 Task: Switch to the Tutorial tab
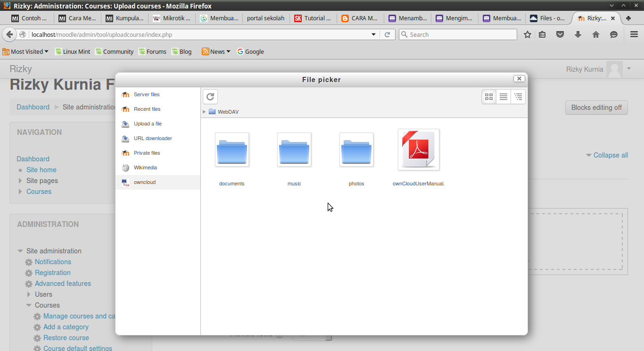coord(313,18)
